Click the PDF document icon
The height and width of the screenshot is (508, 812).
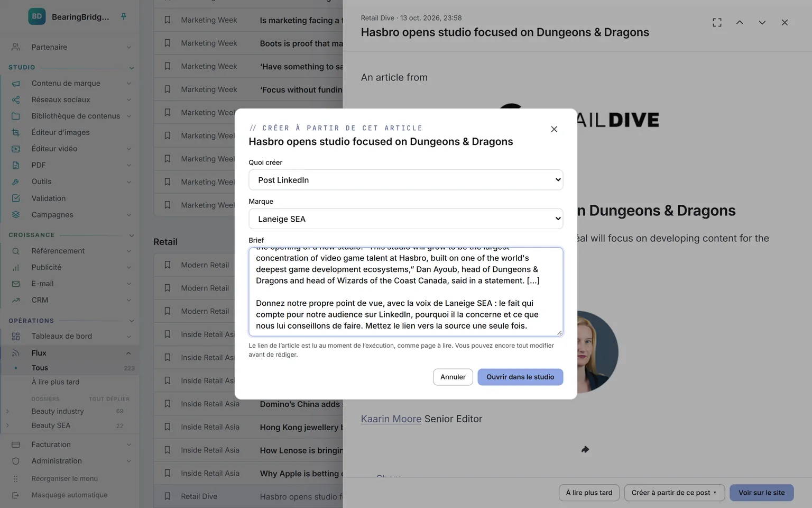[16, 165]
